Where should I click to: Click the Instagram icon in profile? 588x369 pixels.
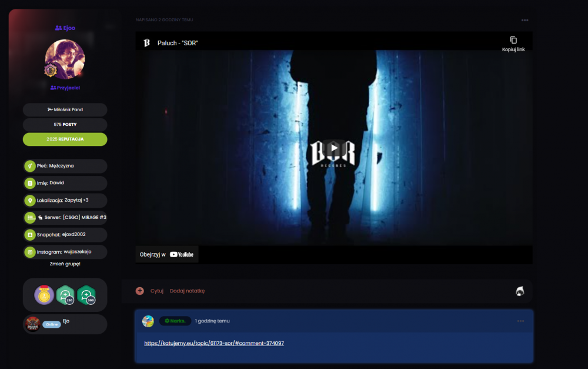(30, 252)
